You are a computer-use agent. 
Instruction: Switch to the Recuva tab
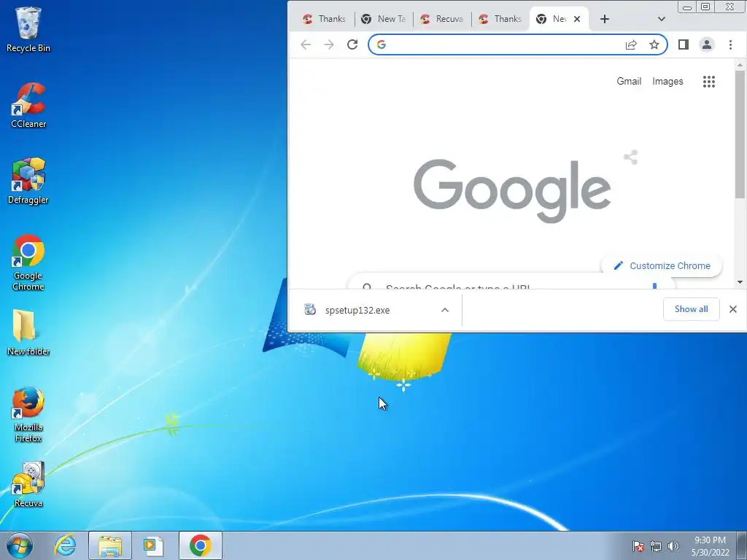pyautogui.click(x=442, y=19)
